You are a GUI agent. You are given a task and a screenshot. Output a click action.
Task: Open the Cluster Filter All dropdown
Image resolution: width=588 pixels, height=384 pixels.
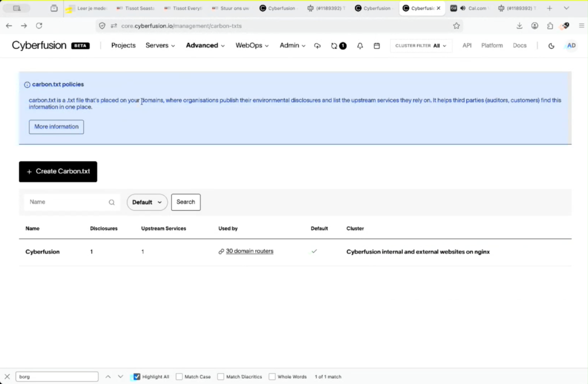click(421, 46)
